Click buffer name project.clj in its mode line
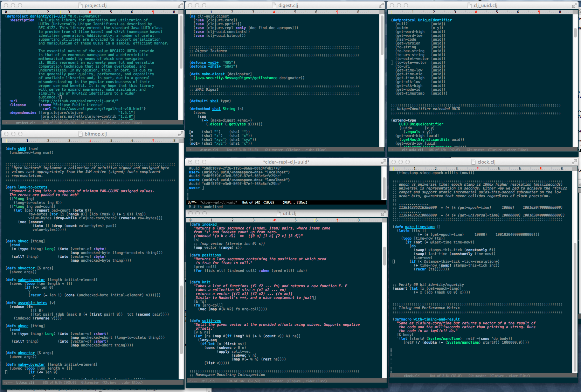Screen dimensions: 581x392 click(26, 123)
